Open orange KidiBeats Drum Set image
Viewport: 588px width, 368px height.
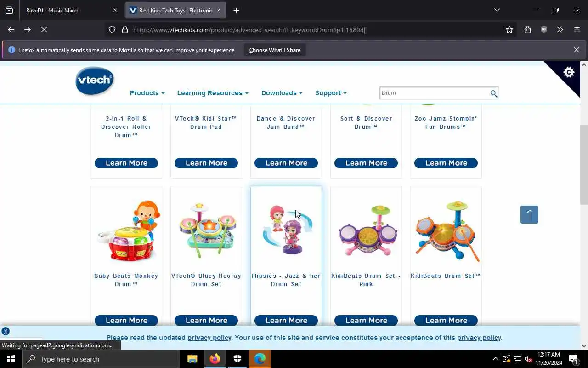click(447, 231)
